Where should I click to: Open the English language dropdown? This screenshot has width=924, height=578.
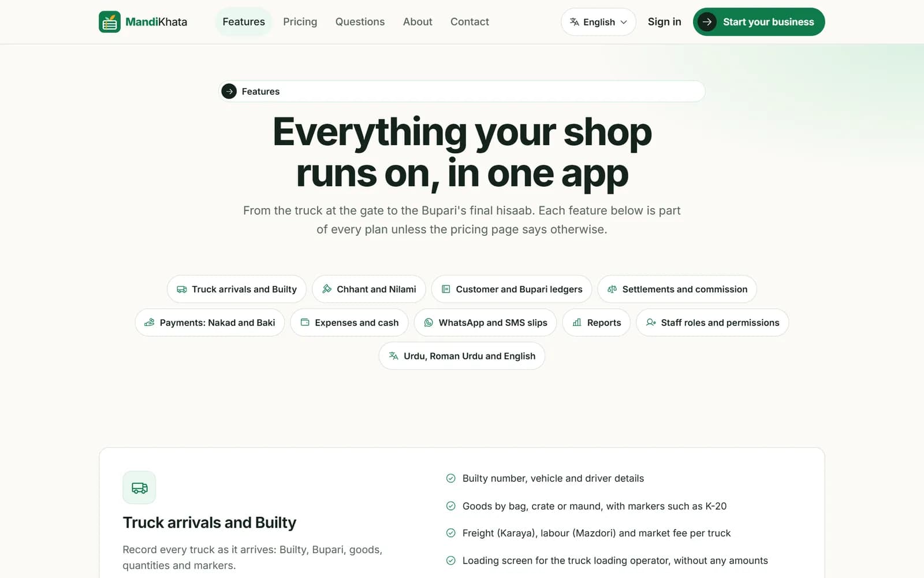598,22
